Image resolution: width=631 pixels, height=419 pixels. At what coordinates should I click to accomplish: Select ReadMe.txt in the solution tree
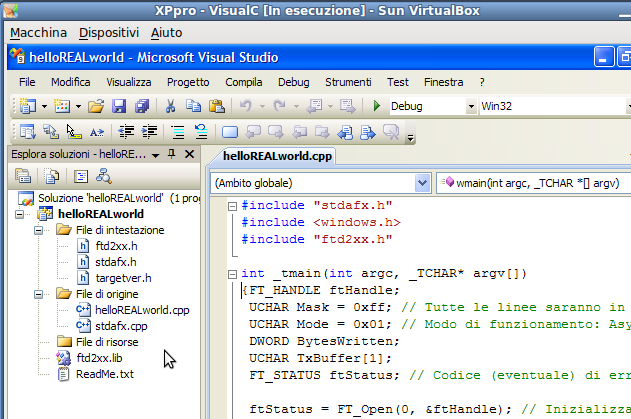tap(105, 374)
